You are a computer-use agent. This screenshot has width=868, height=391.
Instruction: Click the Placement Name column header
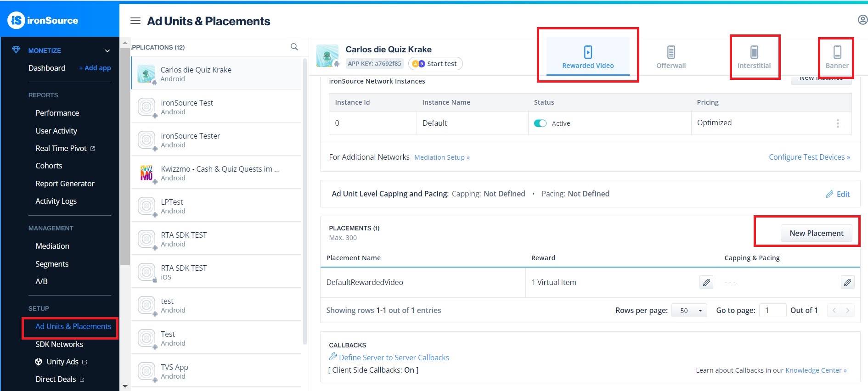pos(353,258)
